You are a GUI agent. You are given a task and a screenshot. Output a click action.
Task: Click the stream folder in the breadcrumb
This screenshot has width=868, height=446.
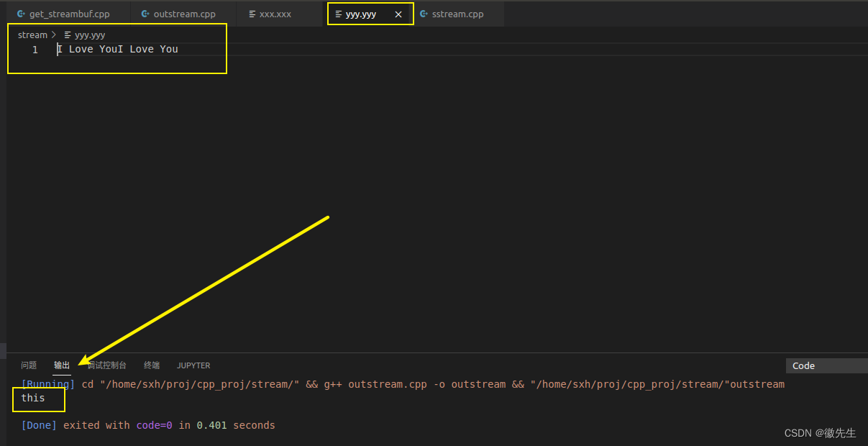pos(32,35)
